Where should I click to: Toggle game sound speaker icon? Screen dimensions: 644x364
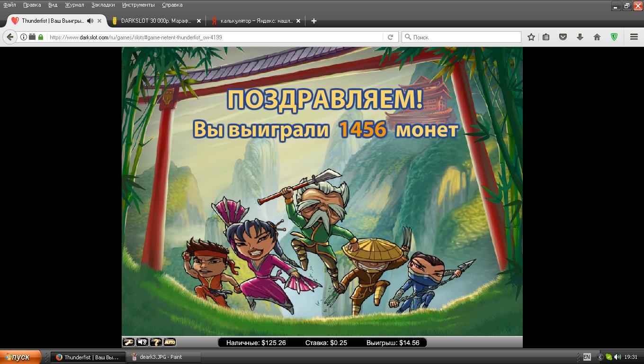[x=142, y=342]
